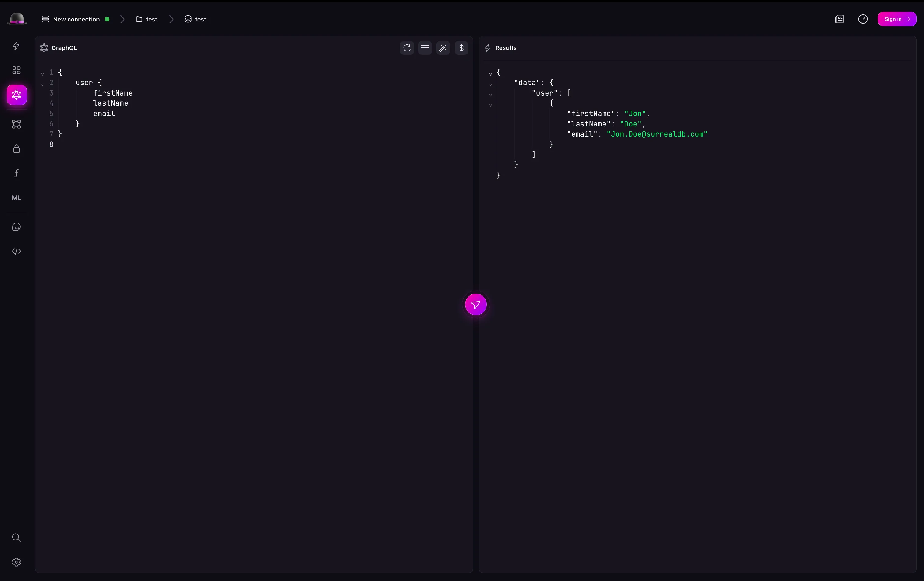
Task: Refresh the GraphQL schema introspection
Action: point(407,48)
